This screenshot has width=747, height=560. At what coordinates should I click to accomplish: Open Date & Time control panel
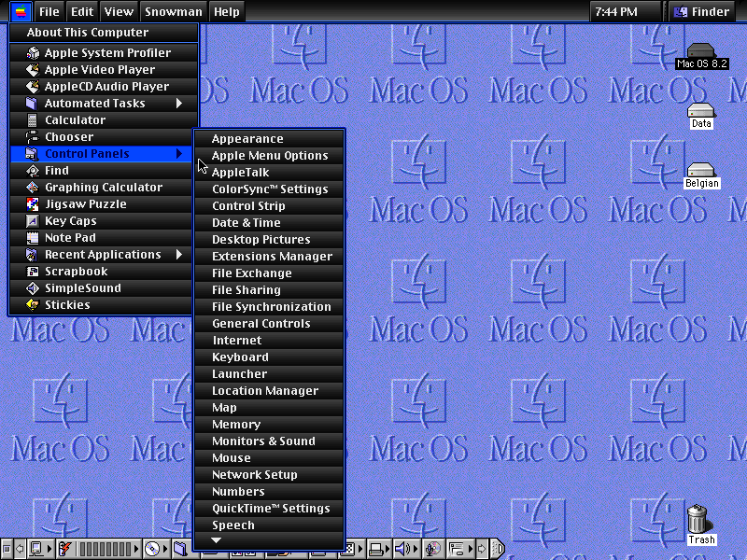(269, 222)
